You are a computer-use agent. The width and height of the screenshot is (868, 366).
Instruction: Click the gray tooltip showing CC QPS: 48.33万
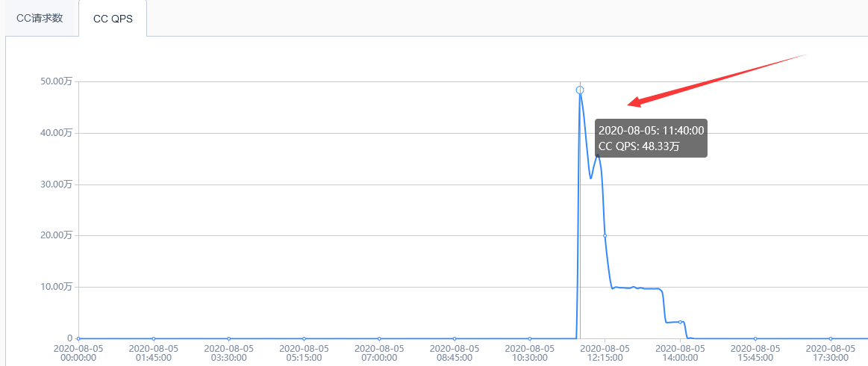coord(651,138)
